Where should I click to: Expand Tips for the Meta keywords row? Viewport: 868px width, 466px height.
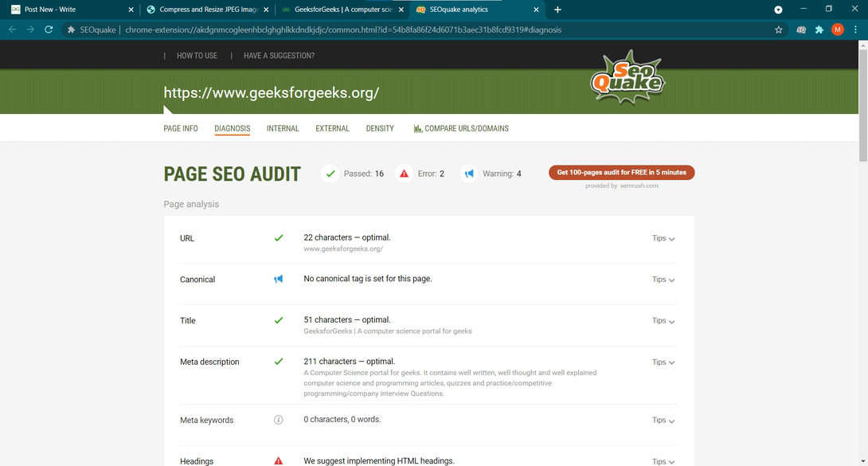point(663,421)
